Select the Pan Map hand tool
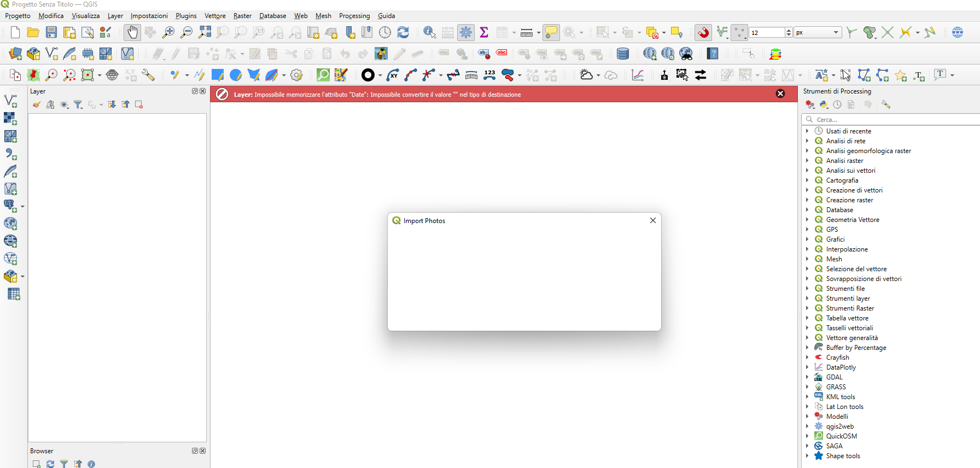The height and width of the screenshot is (468, 980). pyautogui.click(x=132, y=32)
